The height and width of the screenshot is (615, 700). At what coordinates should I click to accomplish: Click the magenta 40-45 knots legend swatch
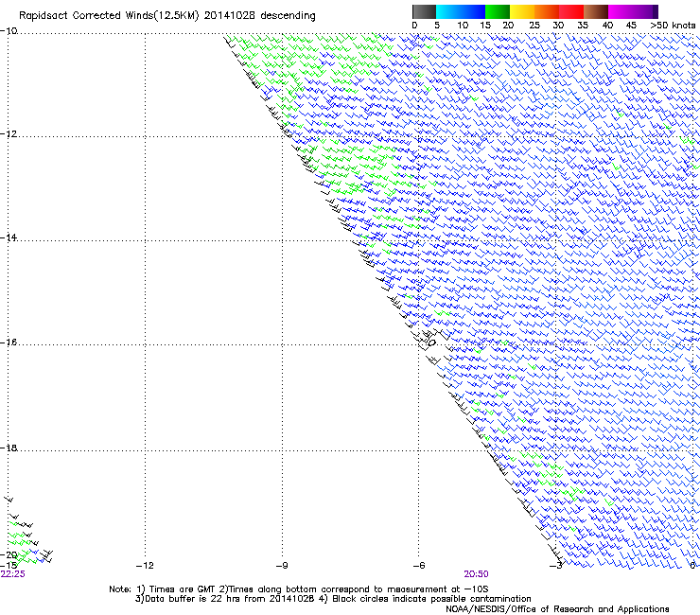(621, 11)
